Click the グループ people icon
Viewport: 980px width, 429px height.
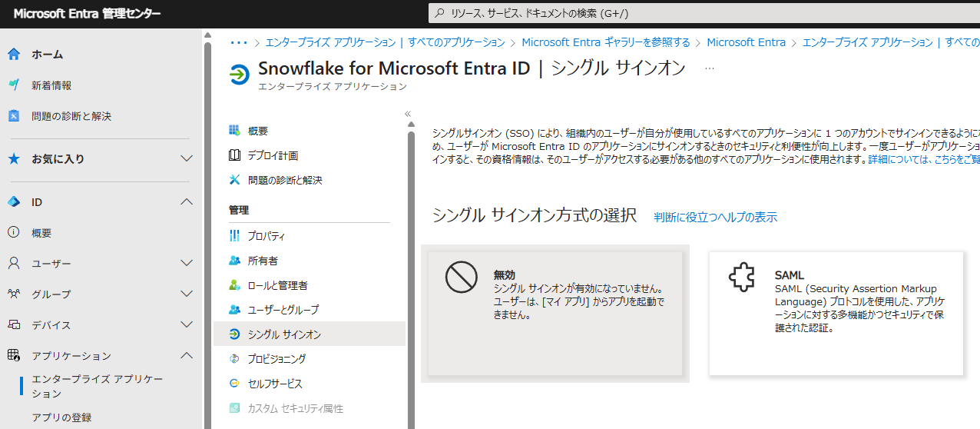tap(13, 294)
